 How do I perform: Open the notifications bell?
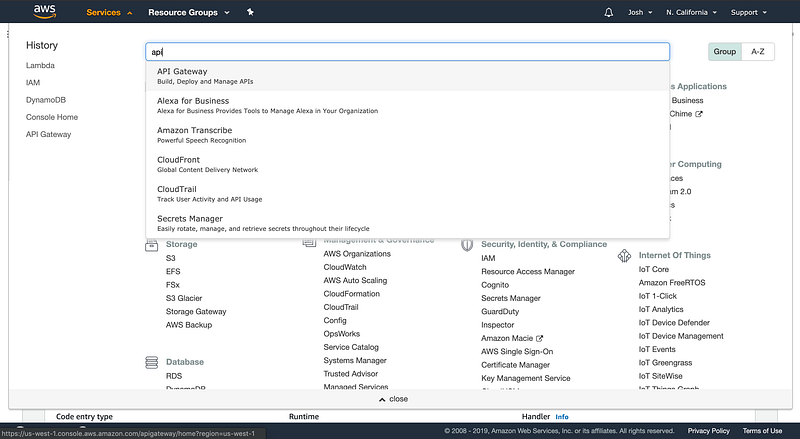610,13
